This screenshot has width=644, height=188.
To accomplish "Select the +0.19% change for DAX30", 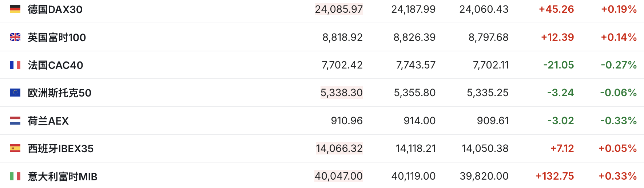I will (x=619, y=9).
